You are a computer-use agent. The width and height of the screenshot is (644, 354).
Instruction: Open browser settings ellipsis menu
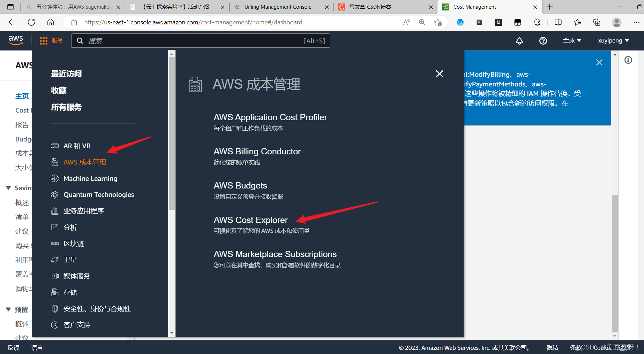636,22
